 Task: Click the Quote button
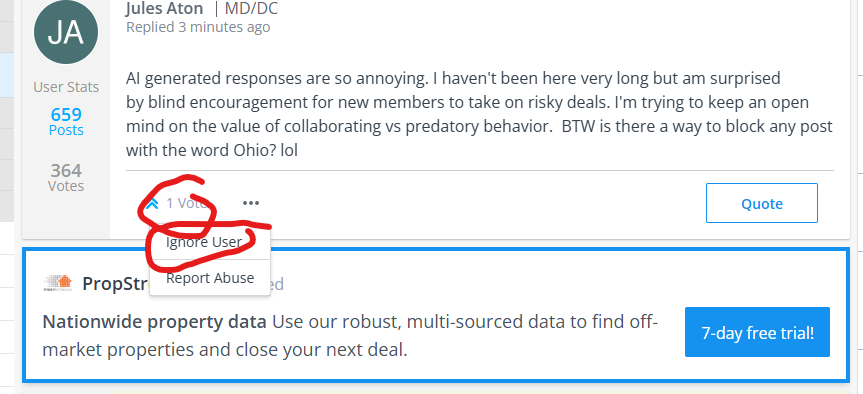(762, 204)
